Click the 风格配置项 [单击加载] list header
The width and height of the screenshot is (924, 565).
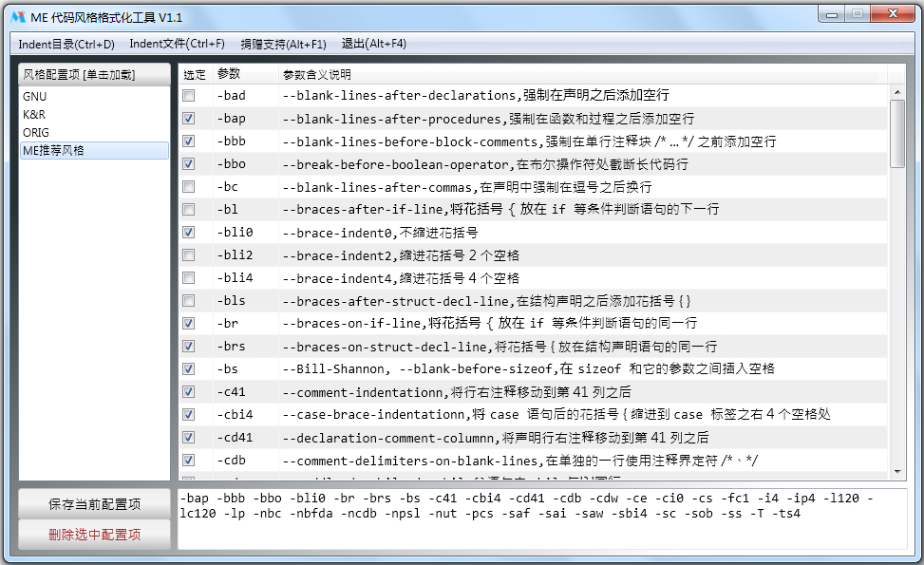pyautogui.click(x=94, y=75)
